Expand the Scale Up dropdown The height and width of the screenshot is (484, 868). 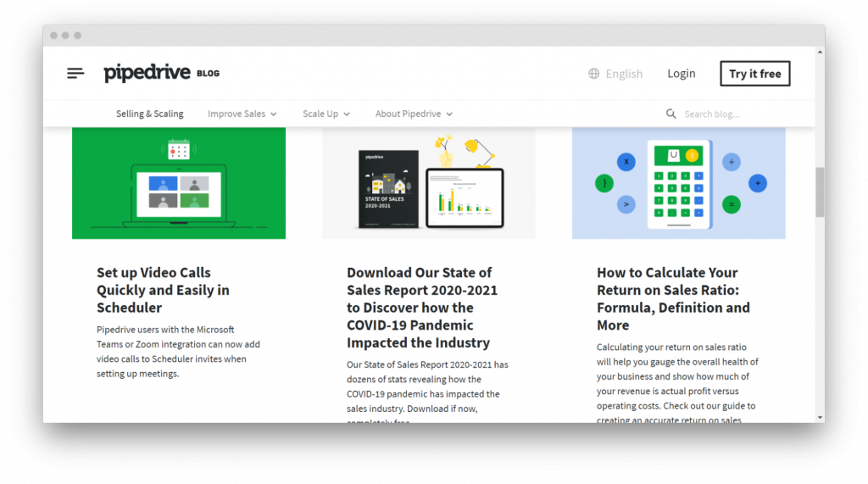[326, 114]
